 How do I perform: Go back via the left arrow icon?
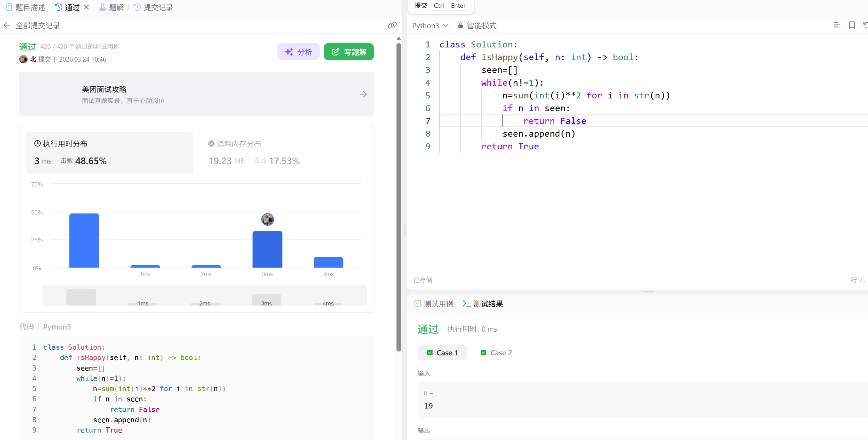[x=7, y=25]
